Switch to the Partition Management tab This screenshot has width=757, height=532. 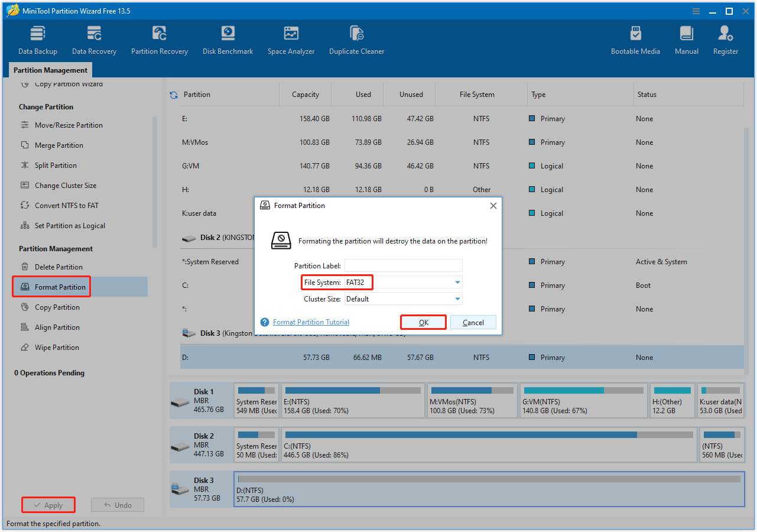click(50, 70)
